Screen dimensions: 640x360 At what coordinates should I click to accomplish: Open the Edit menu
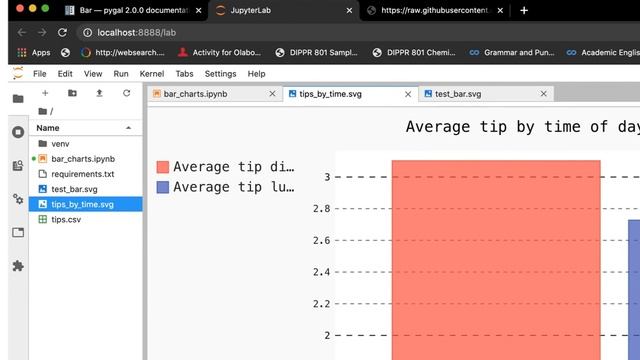pyautogui.click(x=65, y=74)
